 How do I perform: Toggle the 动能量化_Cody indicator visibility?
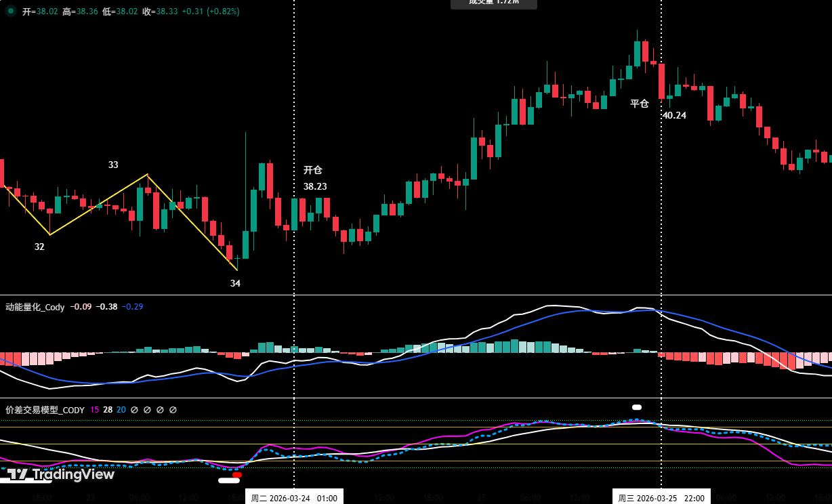click(35, 307)
